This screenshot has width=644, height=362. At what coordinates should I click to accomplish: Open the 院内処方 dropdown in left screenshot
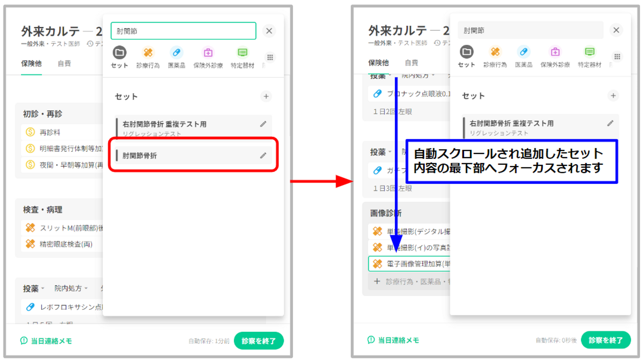coord(71,288)
